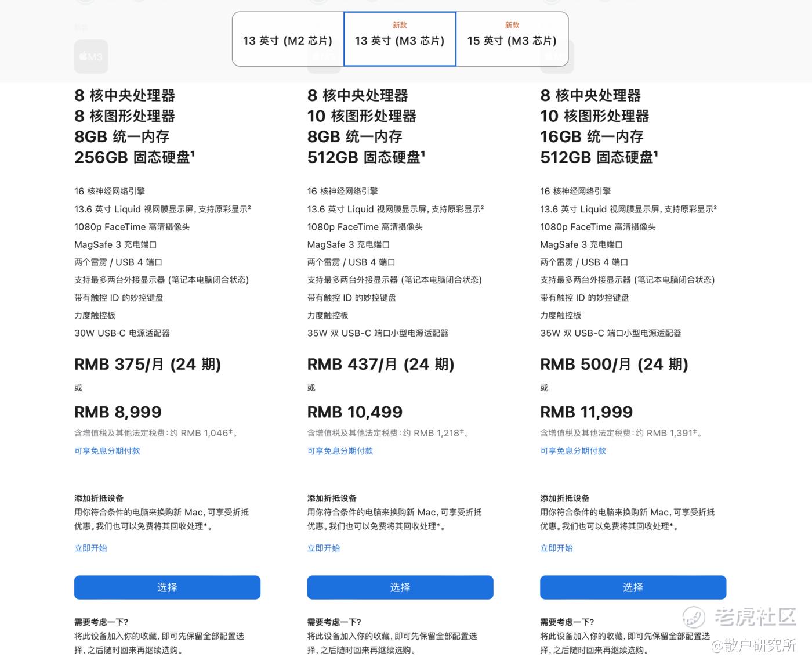
Task: Click 8 核图形处理器 spec text
Action: click(125, 116)
